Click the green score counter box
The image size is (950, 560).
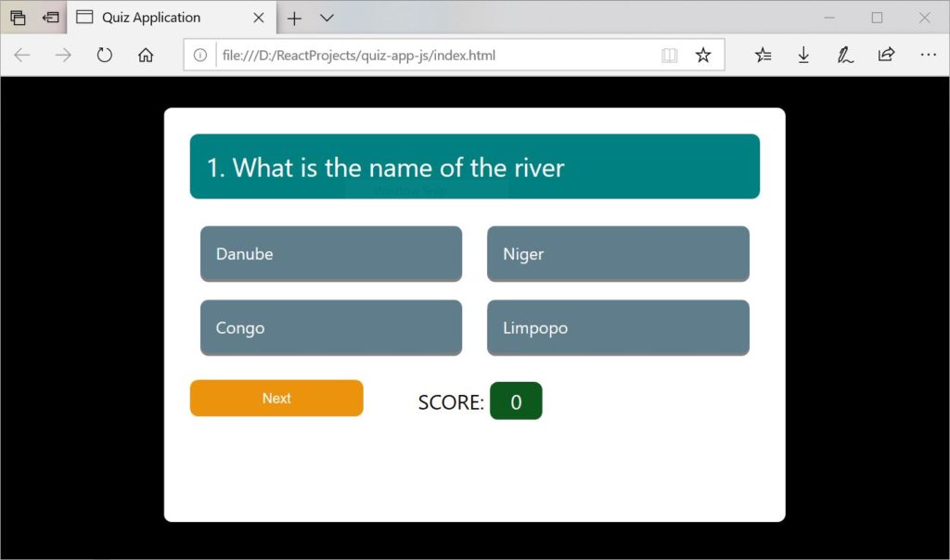click(x=516, y=401)
